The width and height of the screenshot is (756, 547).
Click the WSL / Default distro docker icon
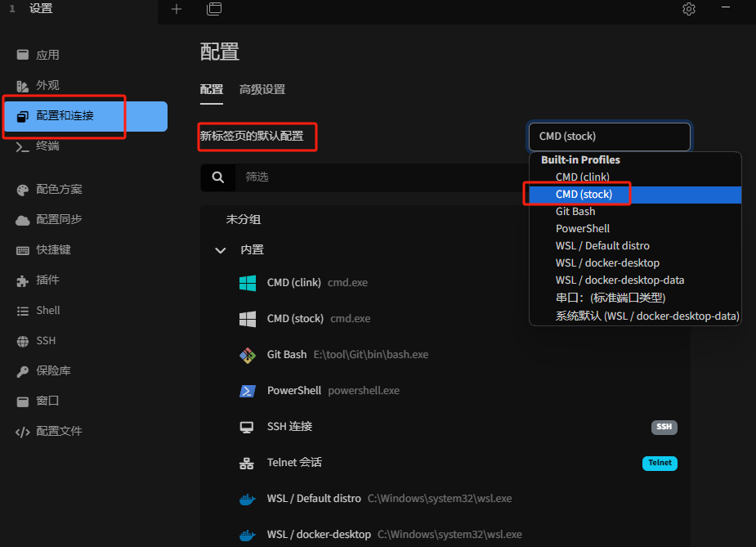[x=247, y=499]
